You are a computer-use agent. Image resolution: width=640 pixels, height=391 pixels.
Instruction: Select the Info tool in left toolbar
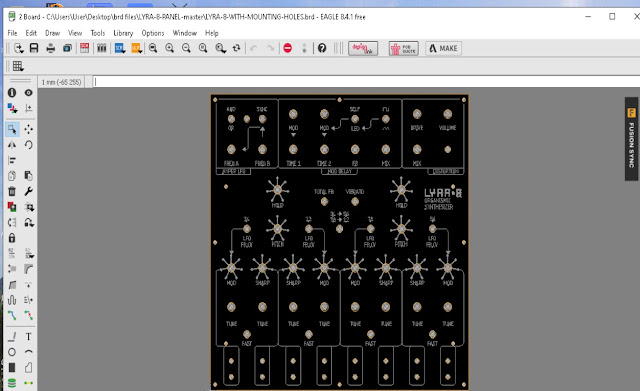12,93
